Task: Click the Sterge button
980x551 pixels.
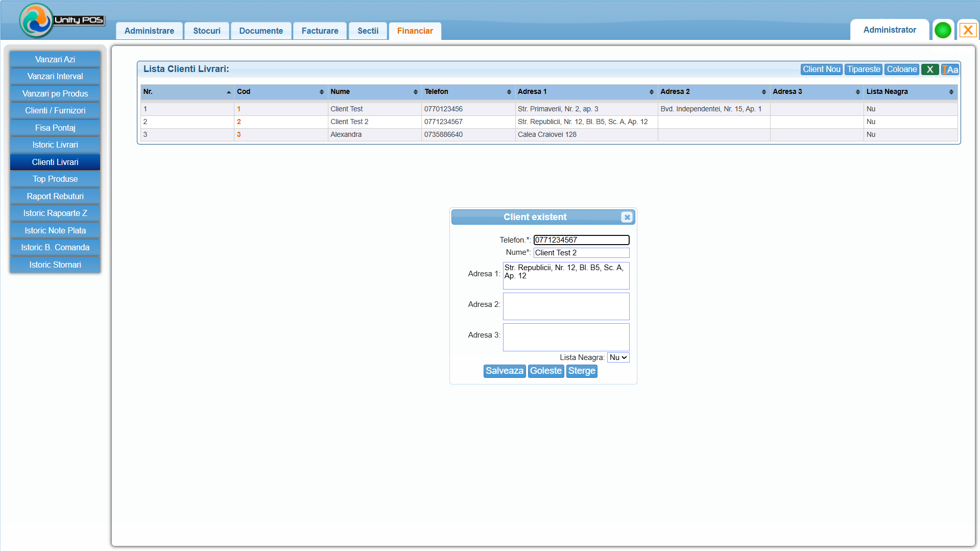Action: [582, 371]
